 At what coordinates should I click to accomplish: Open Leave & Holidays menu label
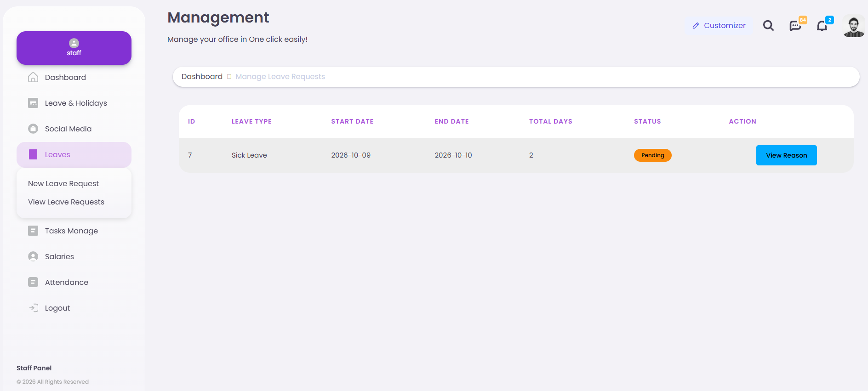coord(76,103)
